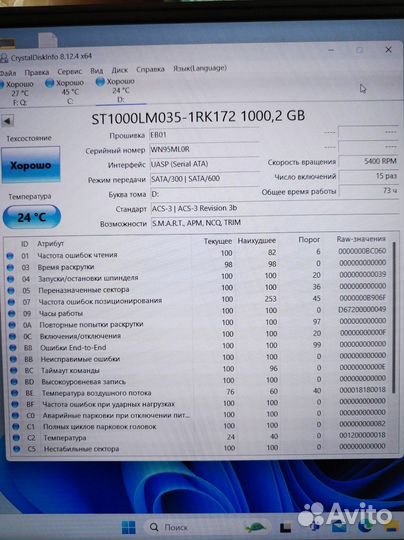Click status icon of C5 Нестабильные сектора
Screen dimensions: 404x540
coord(17,449)
